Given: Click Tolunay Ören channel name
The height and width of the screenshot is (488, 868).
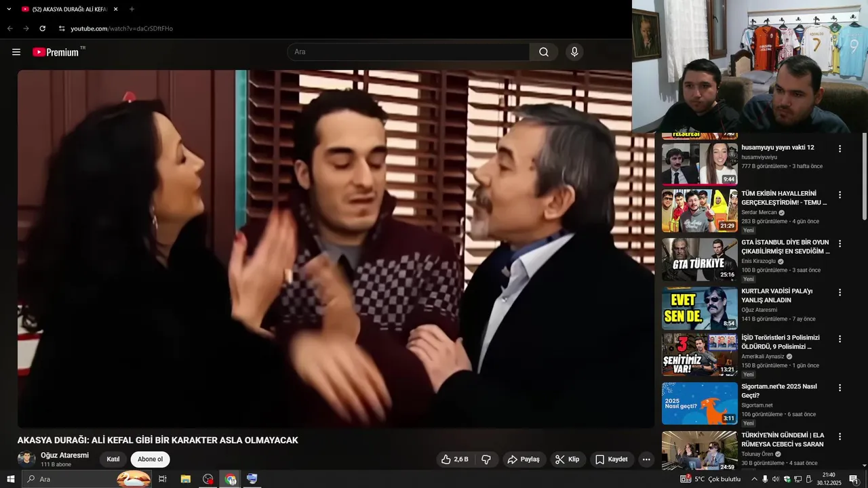Looking at the screenshot, I should pyautogui.click(x=757, y=454).
